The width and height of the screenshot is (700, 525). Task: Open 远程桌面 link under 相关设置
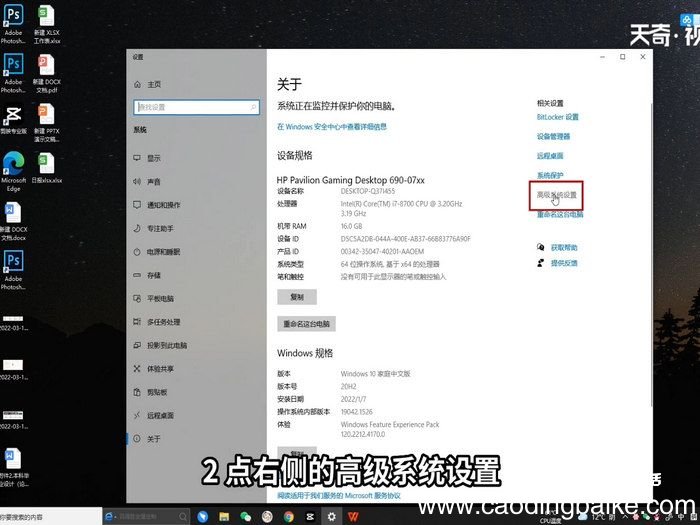[x=550, y=156]
